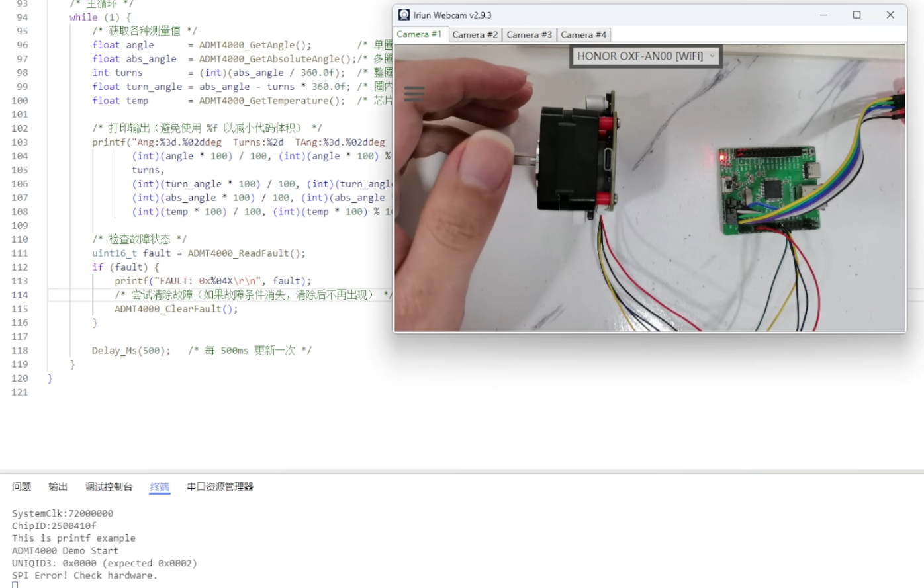This screenshot has height=588, width=924.
Task: Open the 串口资源管理器 panel tab
Action: click(220, 487)
